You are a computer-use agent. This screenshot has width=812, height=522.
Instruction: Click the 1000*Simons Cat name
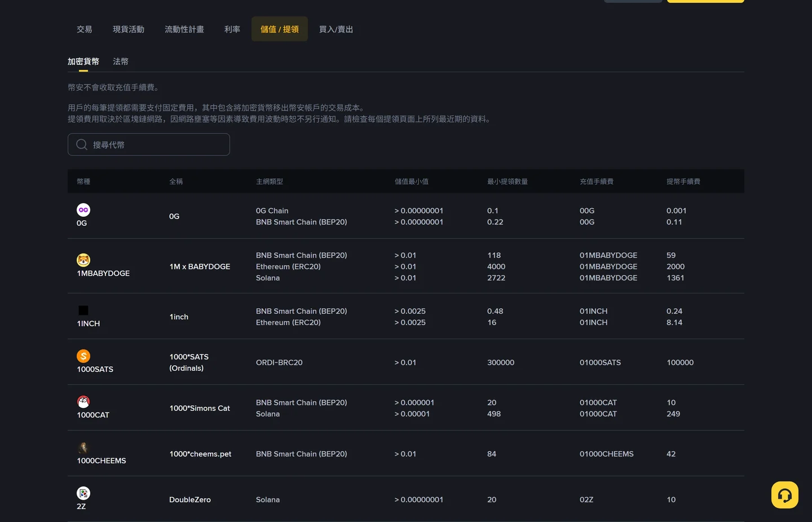point(200,409)
